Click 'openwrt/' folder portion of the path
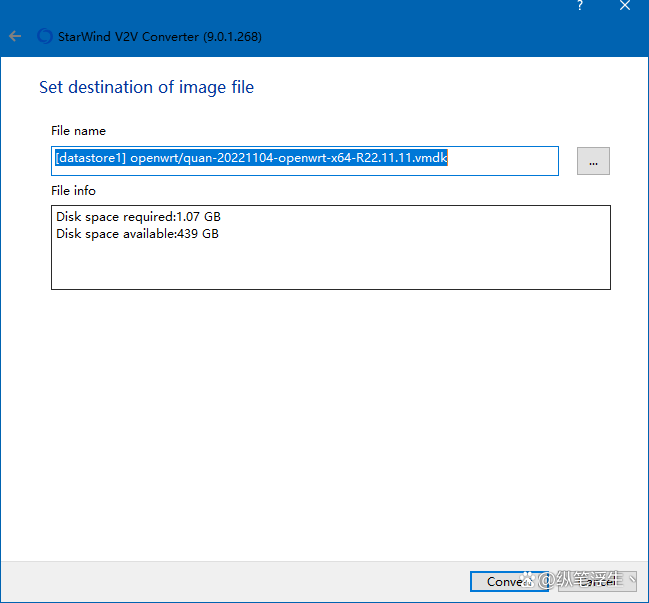649x603 pixels. click(156, 159)
